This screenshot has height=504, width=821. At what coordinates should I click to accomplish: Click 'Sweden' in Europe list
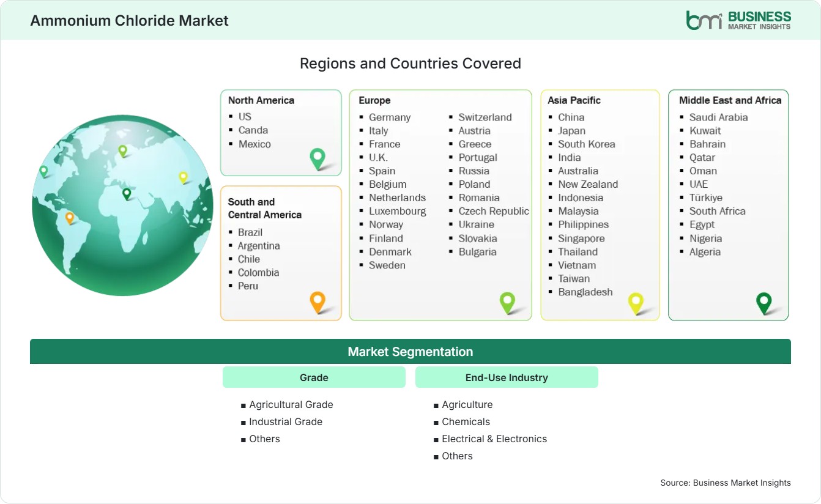click(387, 265)
